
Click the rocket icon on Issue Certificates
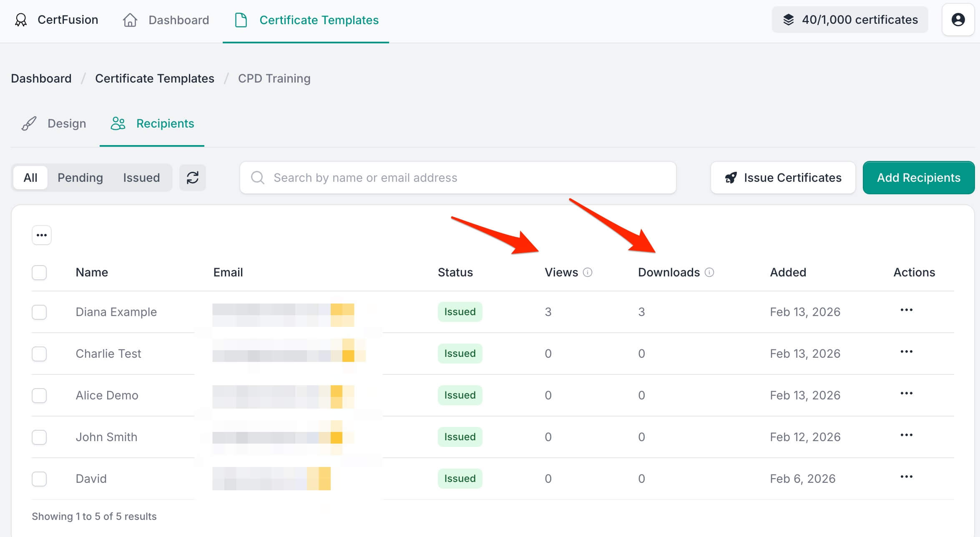tap(730, 177)
